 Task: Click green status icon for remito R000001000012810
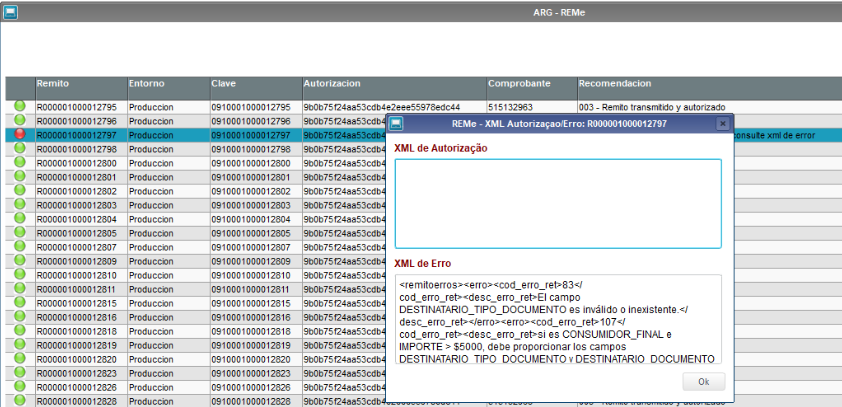click(x=20, y=274)
